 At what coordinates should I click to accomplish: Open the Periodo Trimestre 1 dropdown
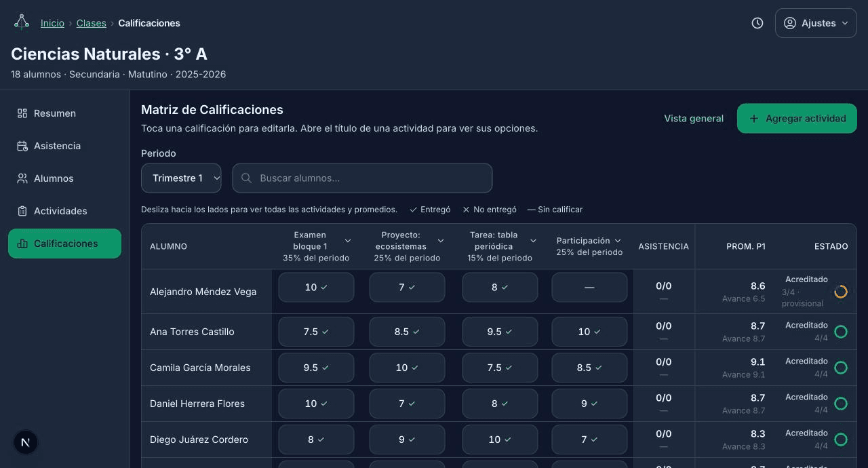tap(181, 178)
